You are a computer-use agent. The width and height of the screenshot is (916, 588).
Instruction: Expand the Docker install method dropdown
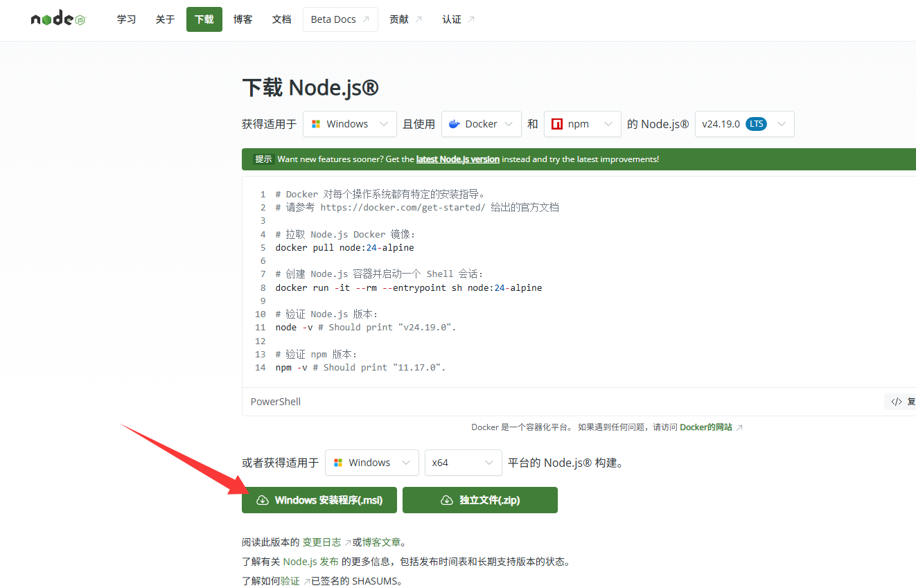click(482, 124)
